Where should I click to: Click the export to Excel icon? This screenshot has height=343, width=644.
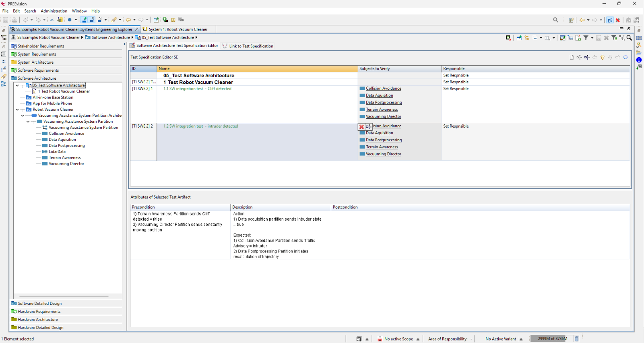578,38
